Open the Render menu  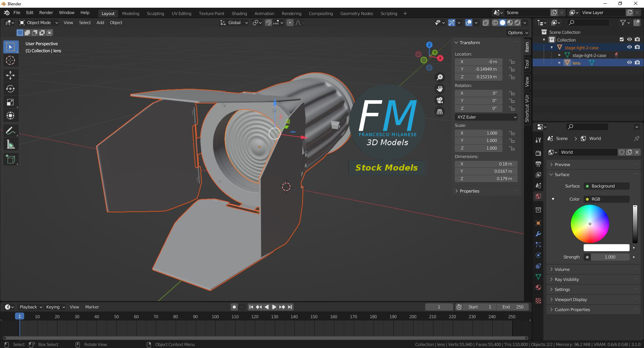coord(46,13)
